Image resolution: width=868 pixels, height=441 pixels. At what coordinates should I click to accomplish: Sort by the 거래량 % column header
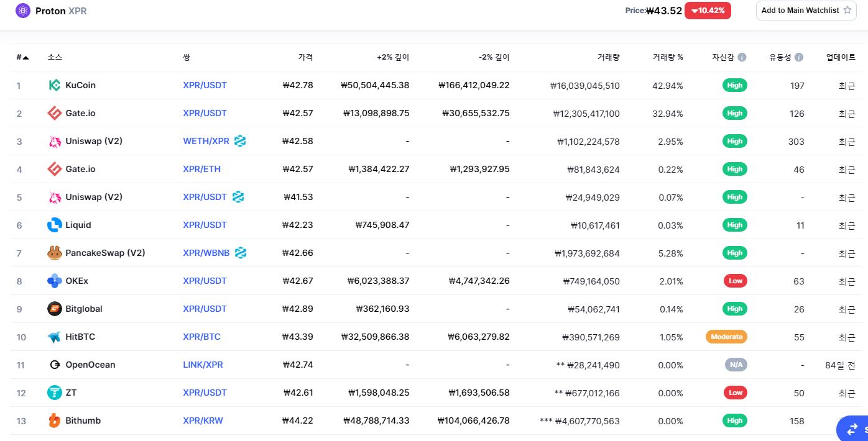[668, 57]
